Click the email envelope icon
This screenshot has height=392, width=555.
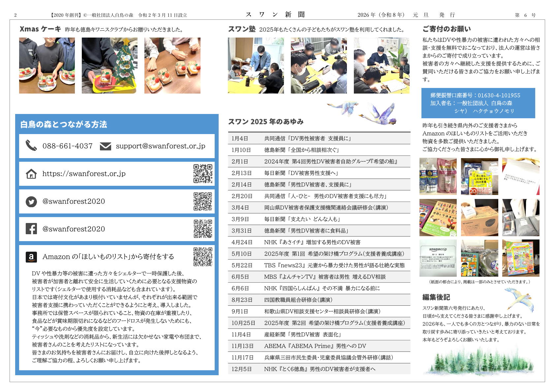[105, 146]
